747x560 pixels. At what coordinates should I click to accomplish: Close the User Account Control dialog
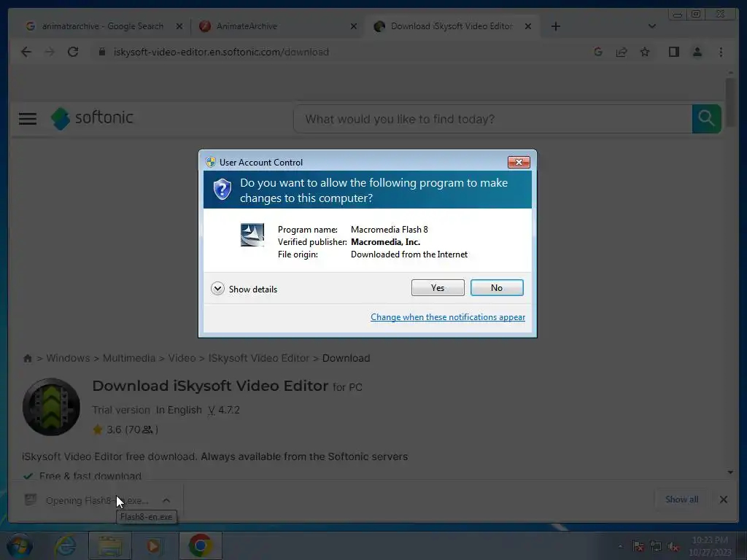(x=519, y=162)
